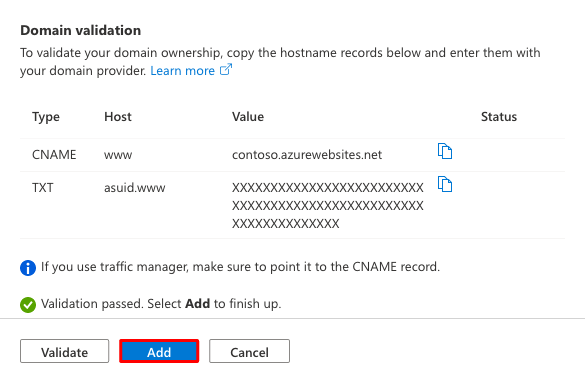Click the www host cell
Viewport: 585px width, 383px height.
click(118, 155)
